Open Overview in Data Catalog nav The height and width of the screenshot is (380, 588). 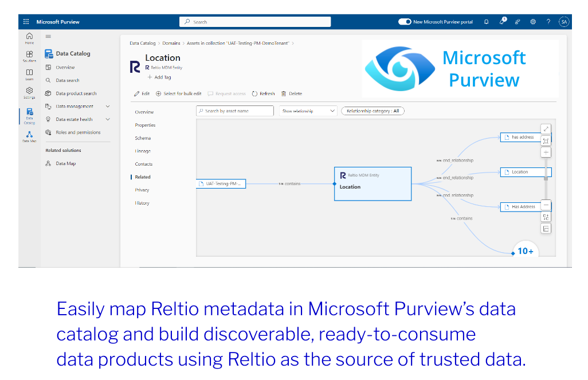point(65,68)
